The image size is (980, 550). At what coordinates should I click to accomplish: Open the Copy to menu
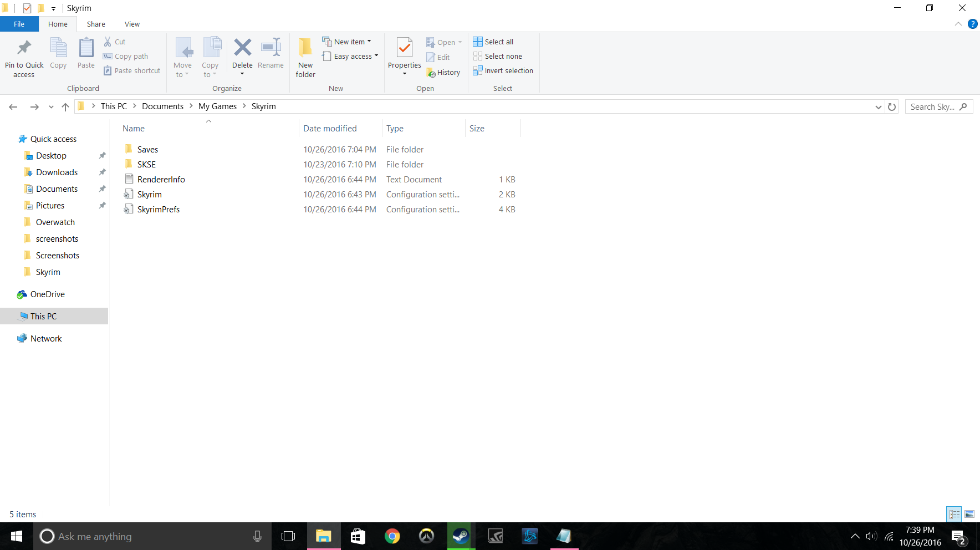(210, 58)
